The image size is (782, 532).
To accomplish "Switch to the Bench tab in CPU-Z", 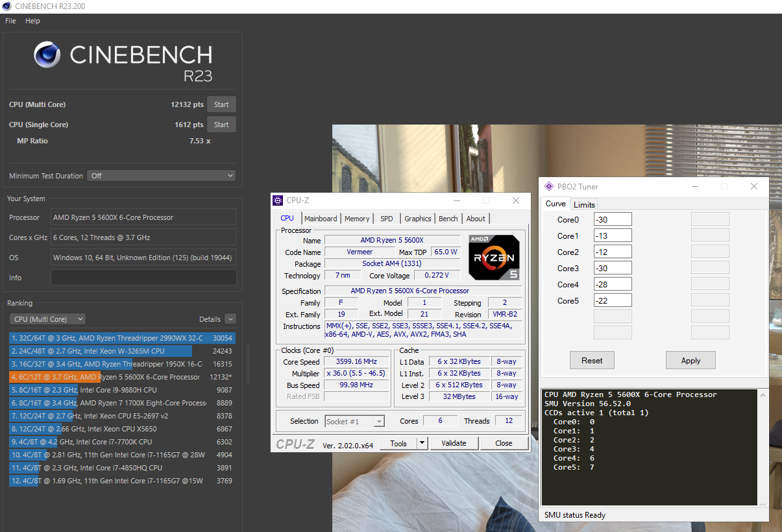I will pos(448,219).
